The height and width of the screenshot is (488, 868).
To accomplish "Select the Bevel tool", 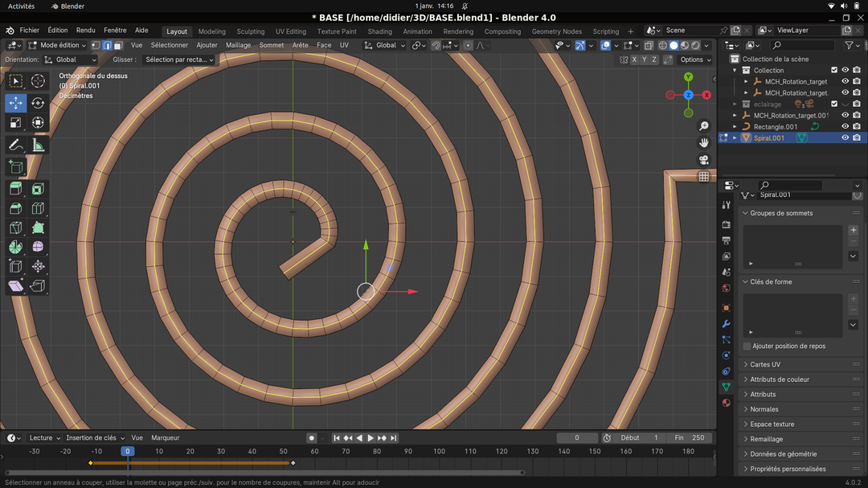I will point(15,208).
